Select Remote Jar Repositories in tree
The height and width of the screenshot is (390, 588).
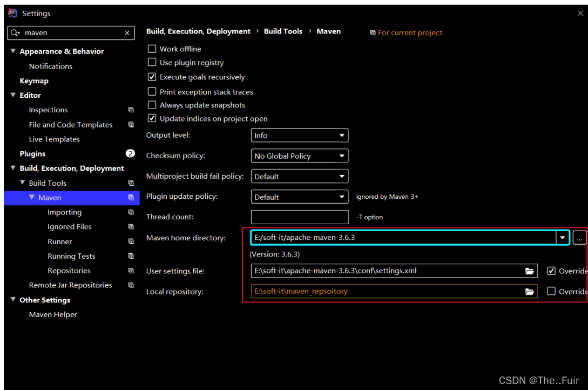(x=71, y=285)
